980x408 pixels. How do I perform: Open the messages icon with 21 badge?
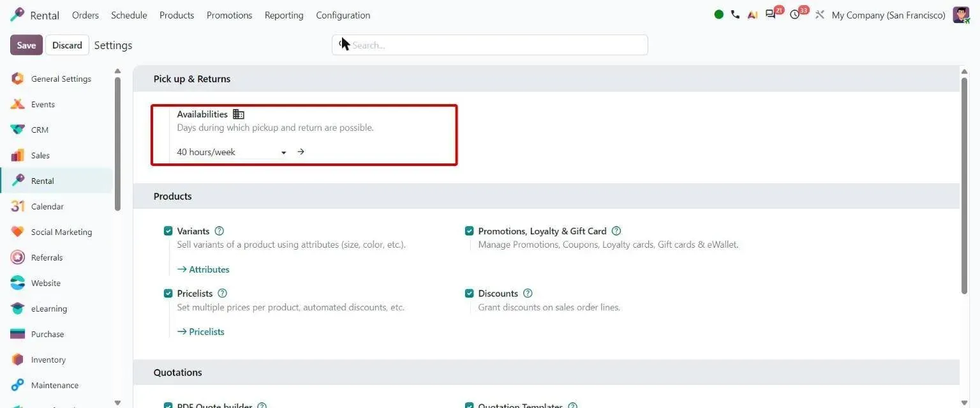(771, 15)
